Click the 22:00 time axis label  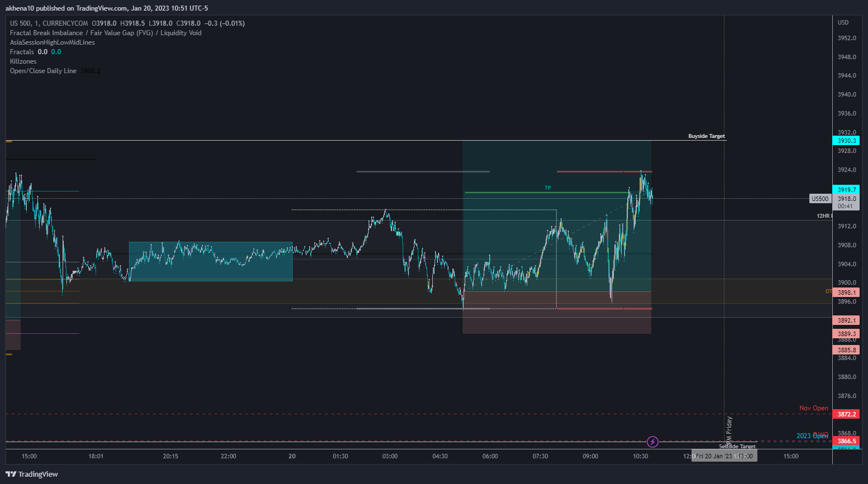pos(228,456)
